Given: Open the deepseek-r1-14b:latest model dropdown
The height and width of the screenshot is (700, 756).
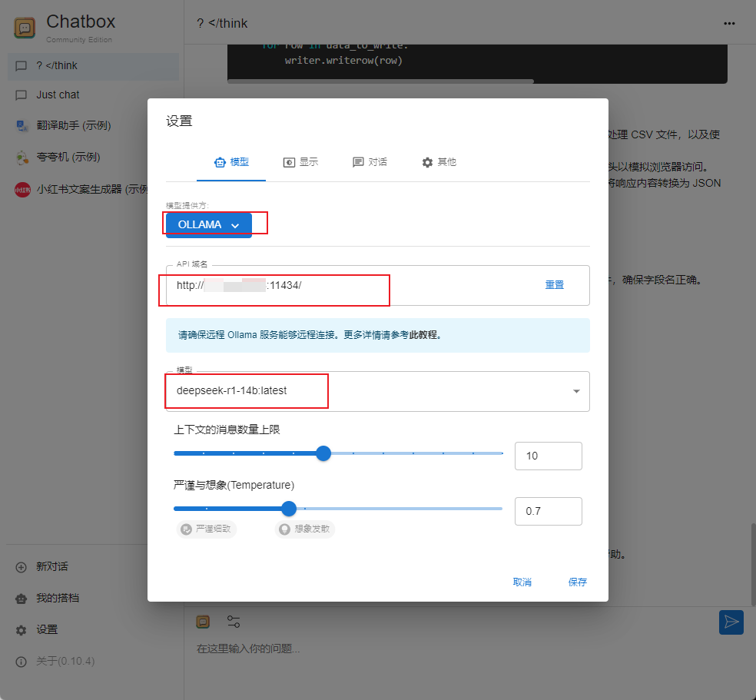Looking at the screenshot, I should pos(376,391).
